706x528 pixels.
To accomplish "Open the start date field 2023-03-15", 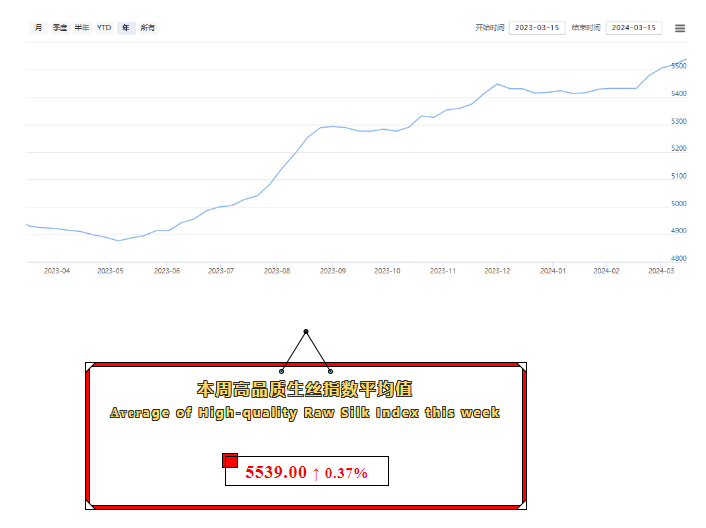I will (x=537, y=28).
